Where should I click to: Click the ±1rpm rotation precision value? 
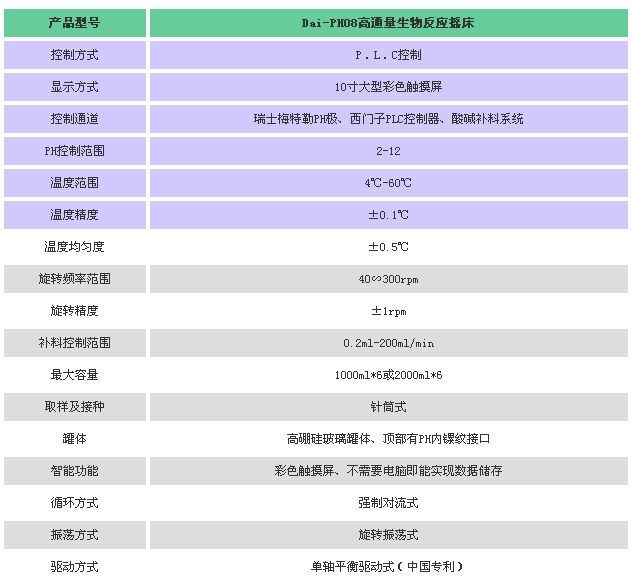[x=388, y=310]
